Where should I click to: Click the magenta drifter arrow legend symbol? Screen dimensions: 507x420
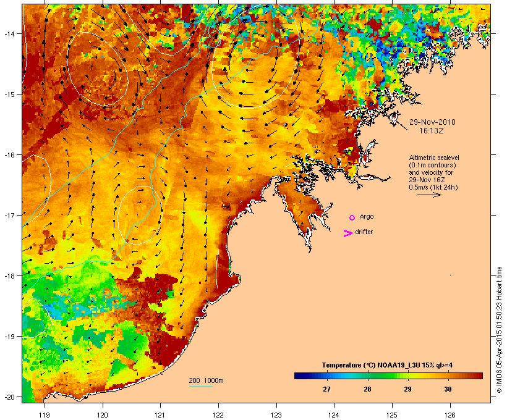click(x=348, y=233)
